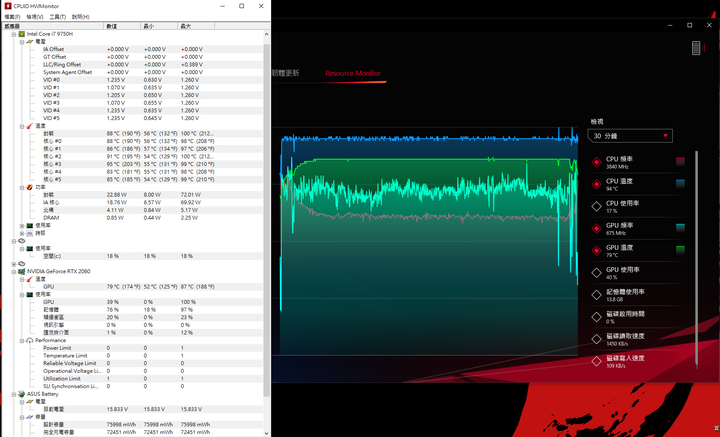Click the collapsed drive icon above NVIDIA GeForce
Screen dimensions: 720x437
(x=21, y=263)
